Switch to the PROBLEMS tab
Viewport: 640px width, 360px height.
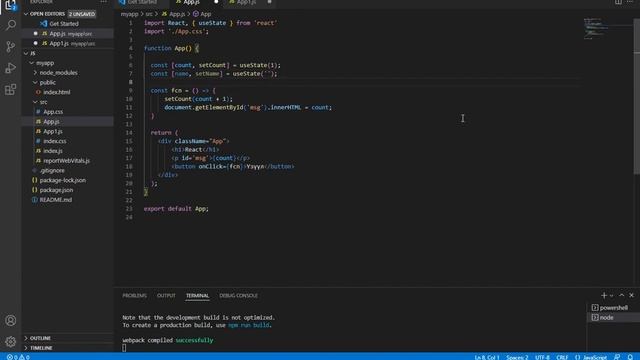click(134, 296)
